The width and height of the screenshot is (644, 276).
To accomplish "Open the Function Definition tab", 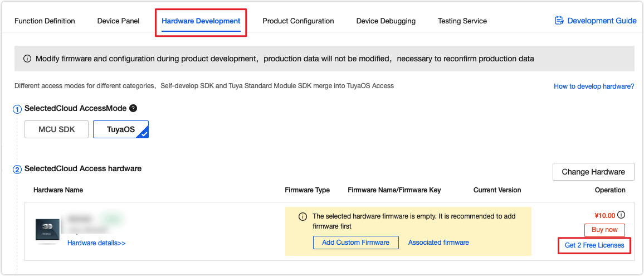I will click(45, 21).
